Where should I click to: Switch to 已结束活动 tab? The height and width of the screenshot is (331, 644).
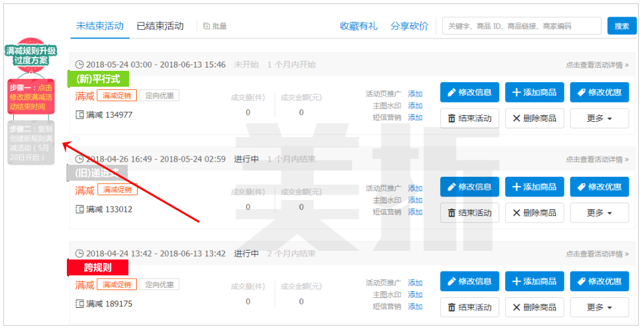pyautogui.click(x=160, y=26)
